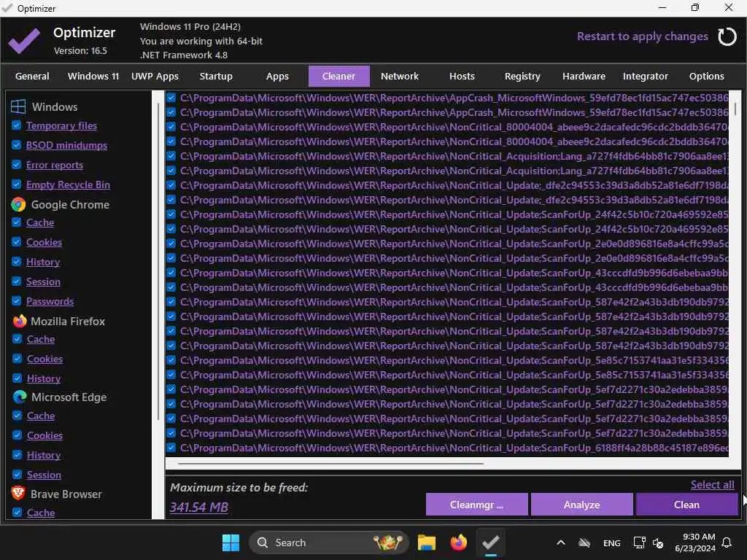Screen dimensions: 747x560
Task: Click the Optimizer taskbar icon
Action: click(490, 542)
